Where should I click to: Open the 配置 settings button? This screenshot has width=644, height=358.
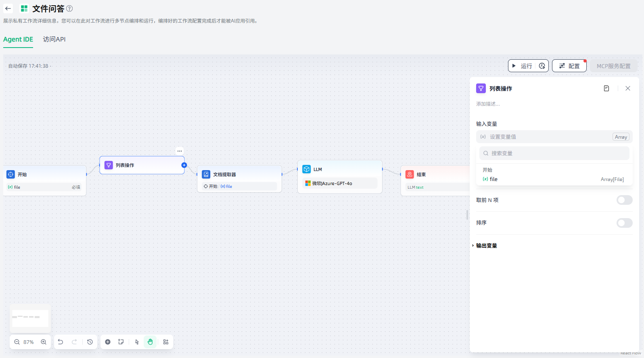pyautogui.click(x=569, y=66)
